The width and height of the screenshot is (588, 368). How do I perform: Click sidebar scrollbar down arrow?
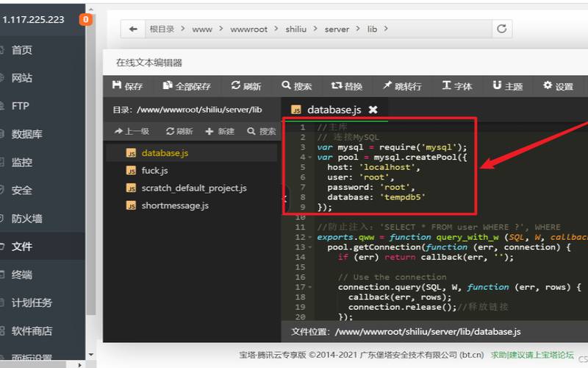click(x=91, y=355)
